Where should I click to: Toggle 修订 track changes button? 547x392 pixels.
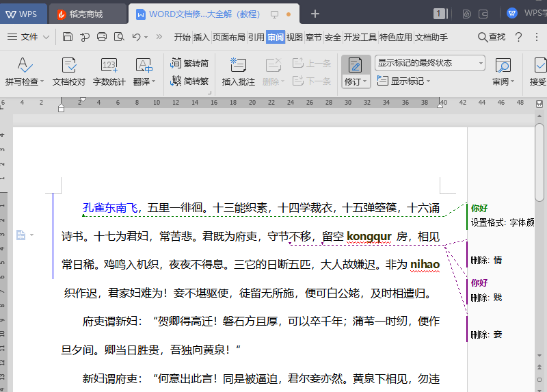[x=355, y=65]
